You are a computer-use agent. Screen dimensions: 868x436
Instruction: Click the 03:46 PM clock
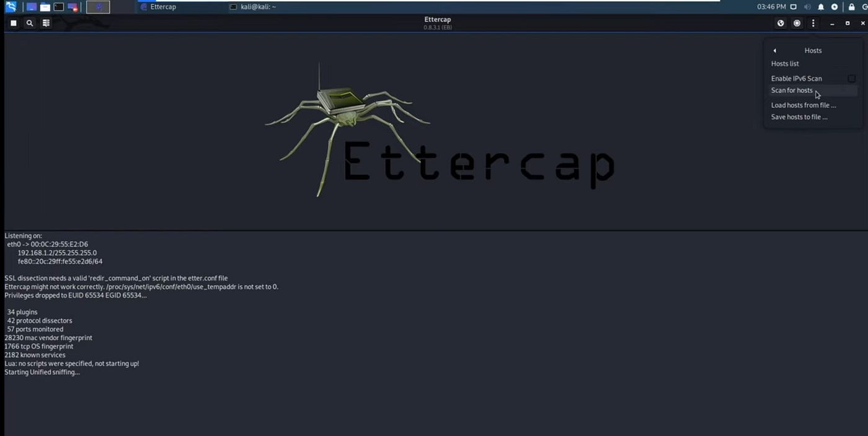click(x=771, y=7)
